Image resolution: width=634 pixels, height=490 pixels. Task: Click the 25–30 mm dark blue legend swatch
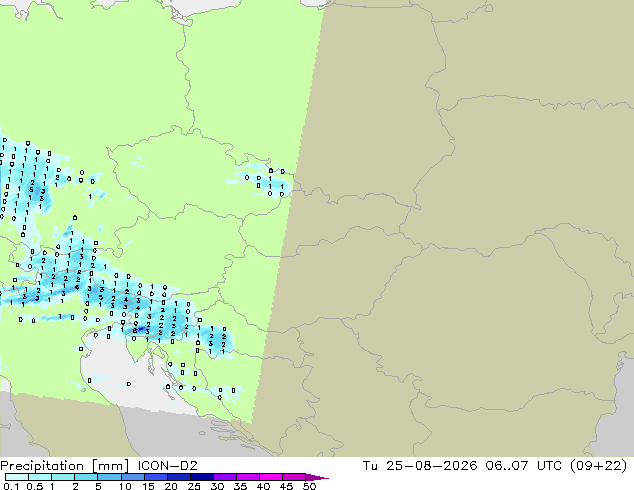pos(201,477)
